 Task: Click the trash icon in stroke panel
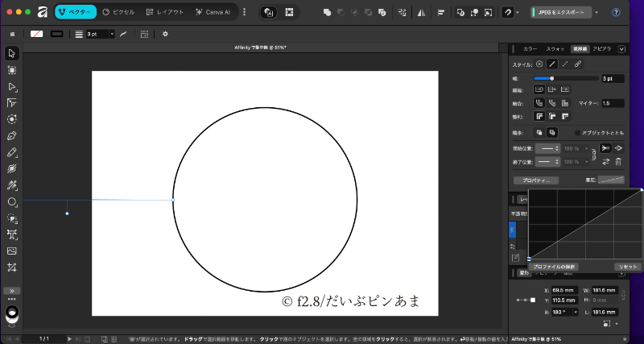coord(619,162)
